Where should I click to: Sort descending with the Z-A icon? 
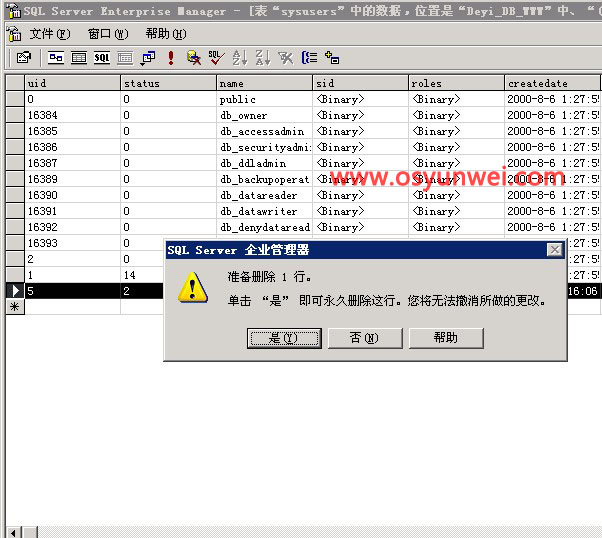[x=263, y=58]
